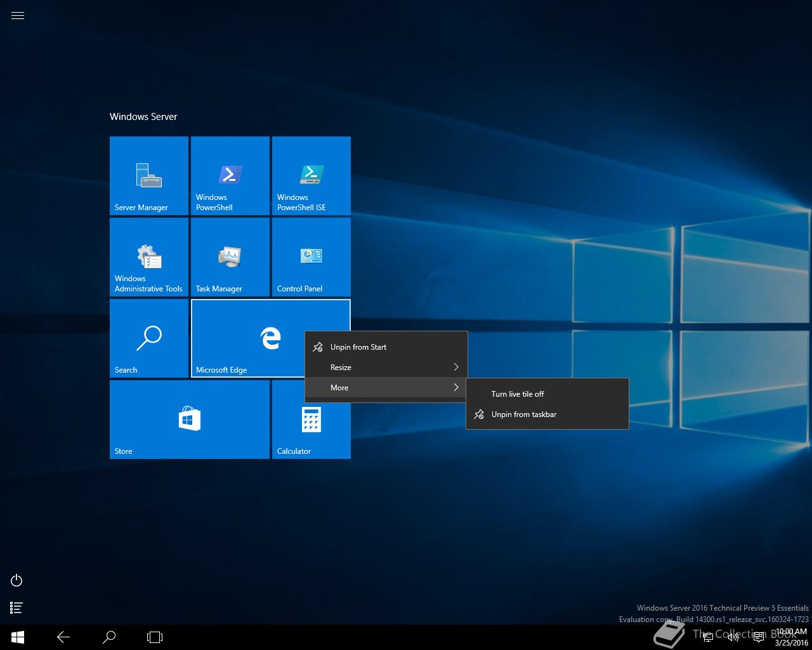Image resolution: width=812 pixels, height=650 pixels.
Task: Open the All apps list icon
Action: (x=17, y=608)
